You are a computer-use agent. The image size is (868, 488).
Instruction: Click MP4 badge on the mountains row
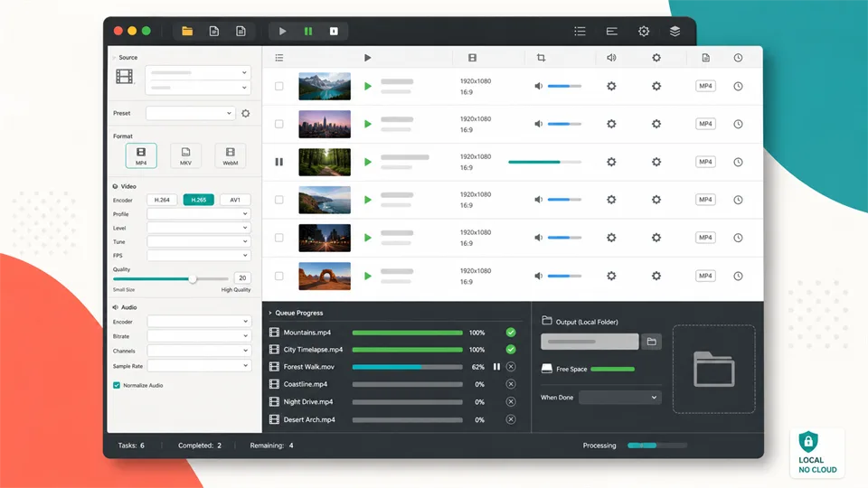[705, 86]
